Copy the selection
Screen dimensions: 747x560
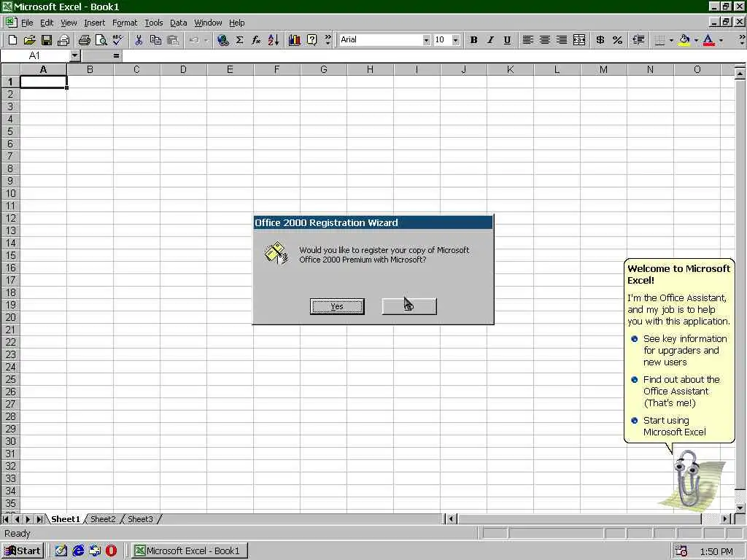[x=155, y=41]
